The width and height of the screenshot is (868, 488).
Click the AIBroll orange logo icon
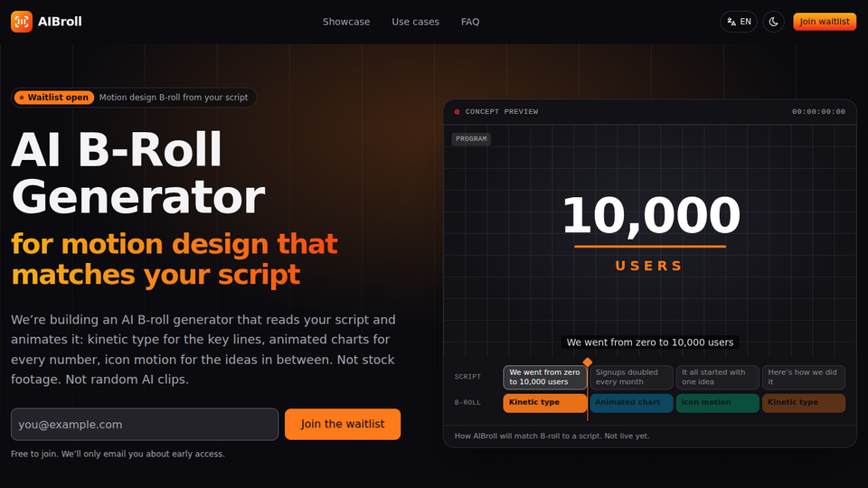pyautogui.click(x=22, y=22)
